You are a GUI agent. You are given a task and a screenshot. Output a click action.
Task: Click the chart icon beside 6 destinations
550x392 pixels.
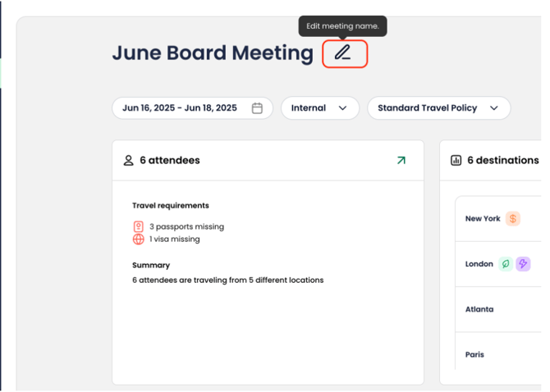point(456,161)
